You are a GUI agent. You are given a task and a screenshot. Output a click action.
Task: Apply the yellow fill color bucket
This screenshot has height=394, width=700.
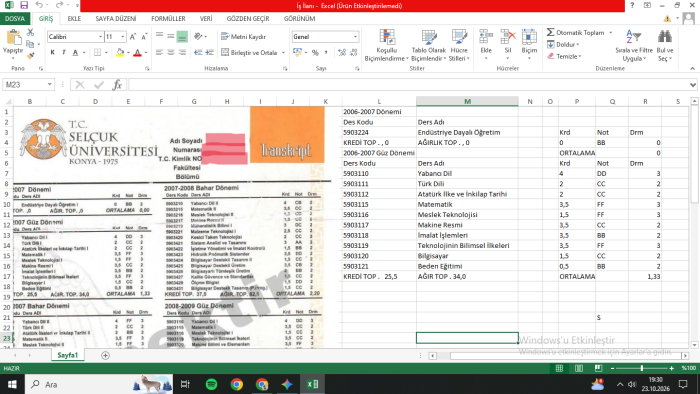tap(120, 53)
